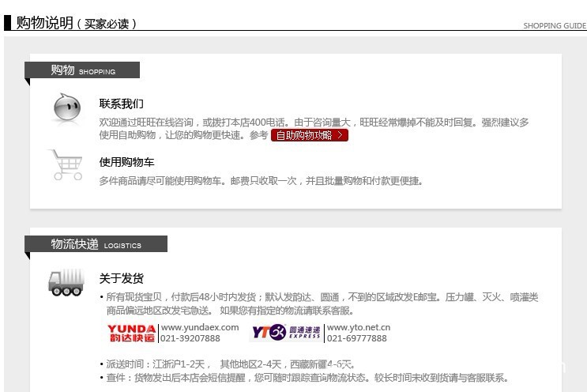587x392 pixels.
Task: Click the 派送时间 delivery time line
Action: tap(230, 364)
